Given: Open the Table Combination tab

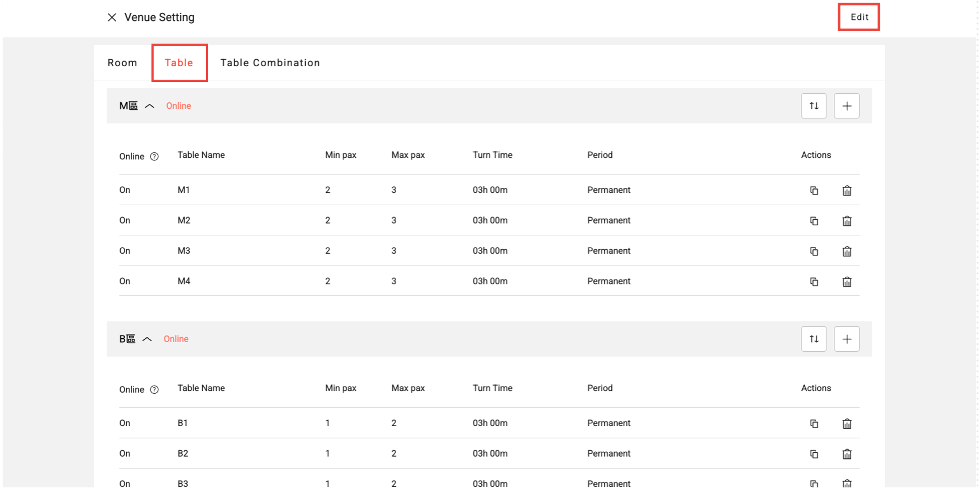Looking at the screenshot, I should (270, 63).
